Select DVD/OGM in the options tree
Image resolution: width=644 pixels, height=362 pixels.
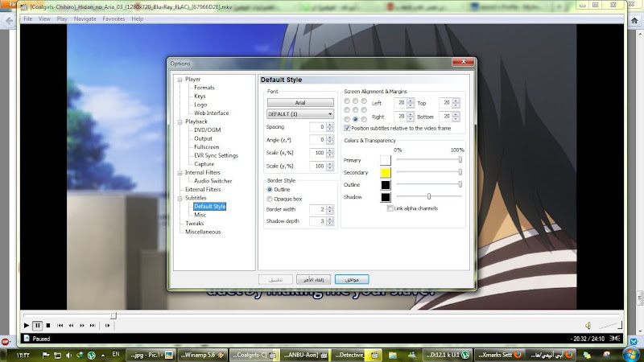pos(208,130)
